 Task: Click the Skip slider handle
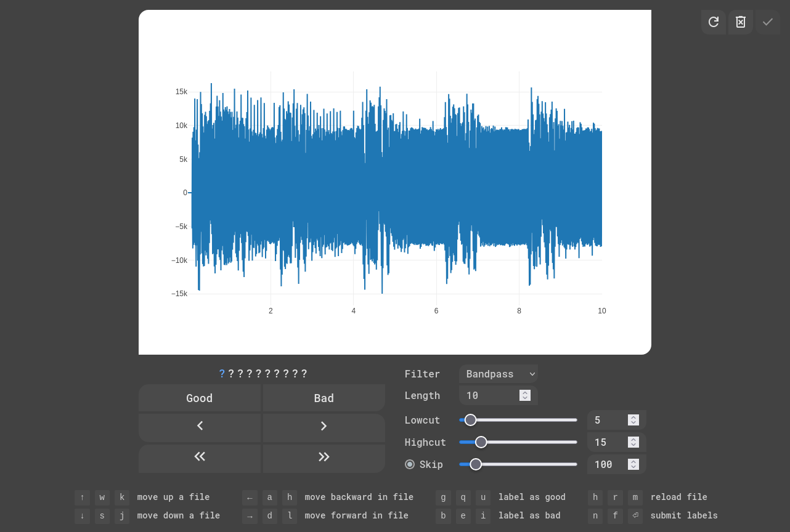pyautogui.click(x=476, y=464)
